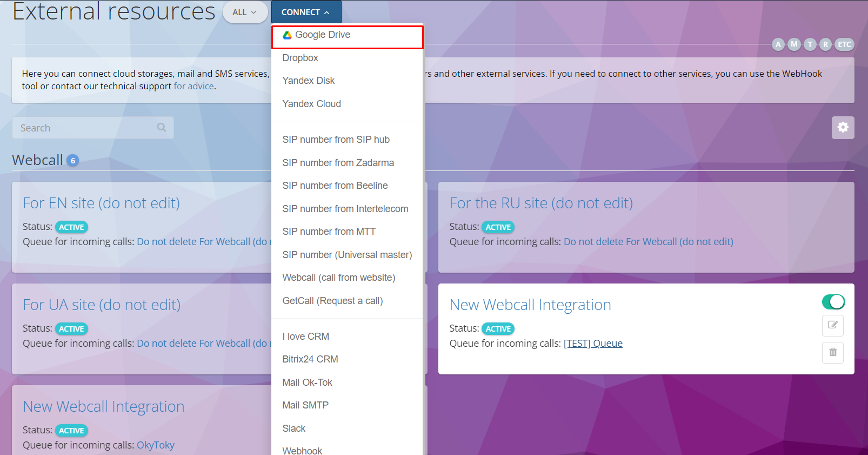Open the ALL filter dropdown
Viewport: 868px width, 455px height.
[244, 12]
